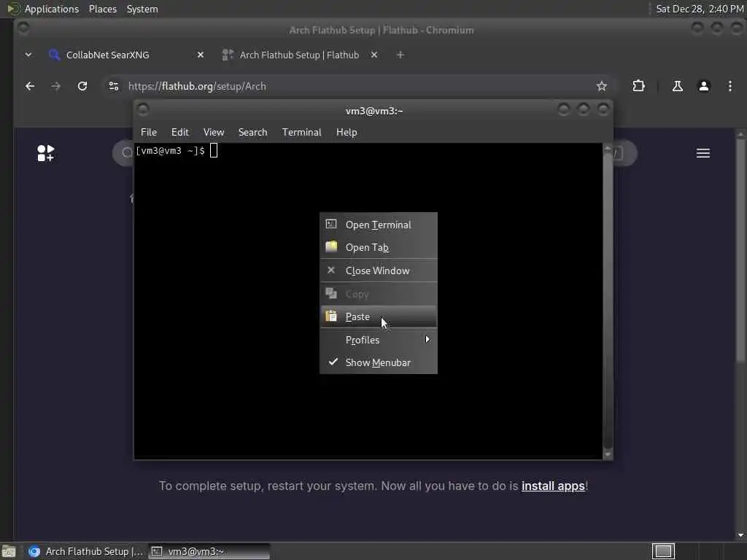Viewport: 747px width, 560px height.
Task: Open the Places menu in top panel
Action: pyautogui.click(x=102, y=9)
